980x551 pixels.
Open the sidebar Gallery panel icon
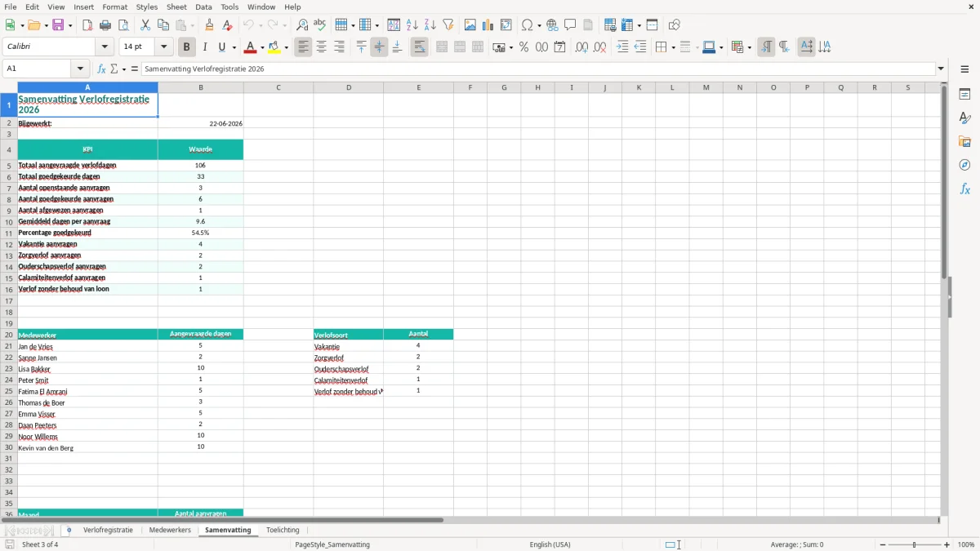coord(965,142)
